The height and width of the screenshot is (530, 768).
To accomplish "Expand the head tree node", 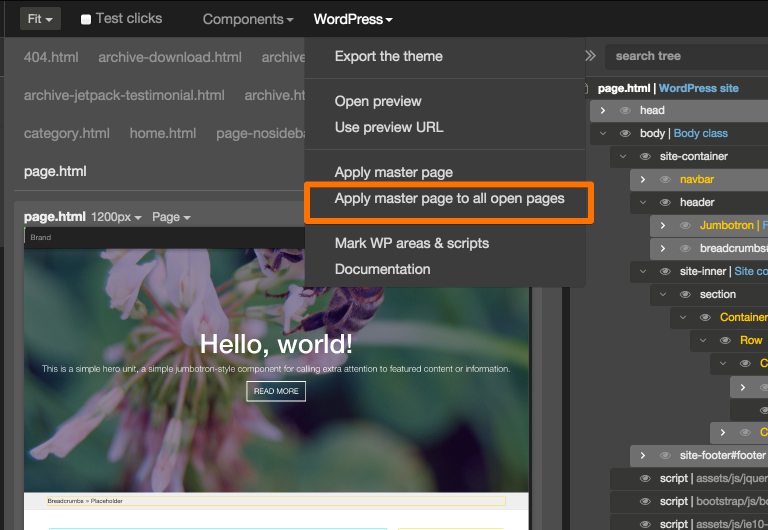I will point(603,110).
